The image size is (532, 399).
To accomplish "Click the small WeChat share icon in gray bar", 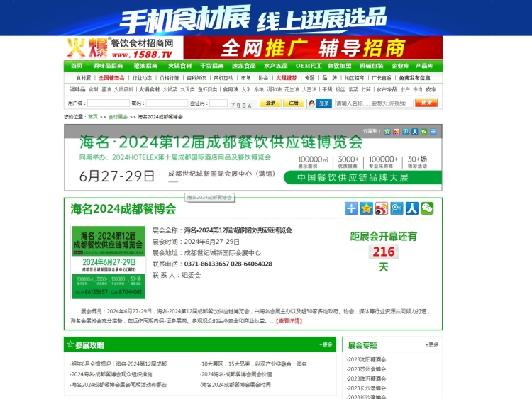I will 423,132.
